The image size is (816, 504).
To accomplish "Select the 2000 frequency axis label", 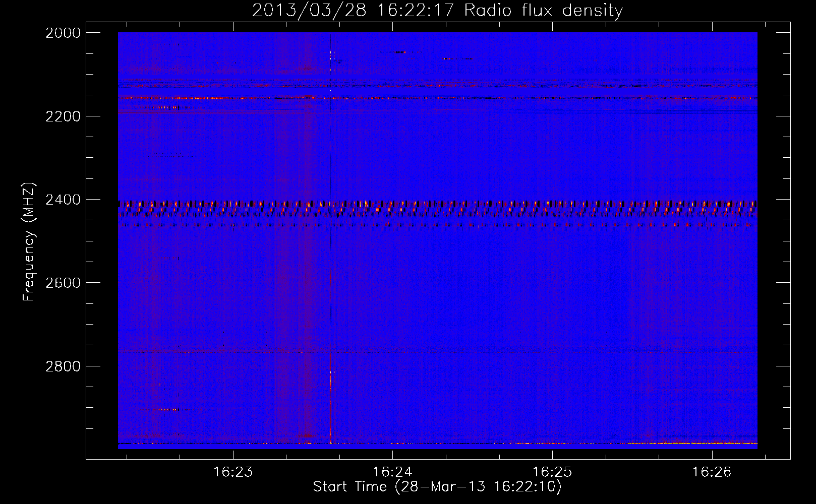I will tap(63, 33).
